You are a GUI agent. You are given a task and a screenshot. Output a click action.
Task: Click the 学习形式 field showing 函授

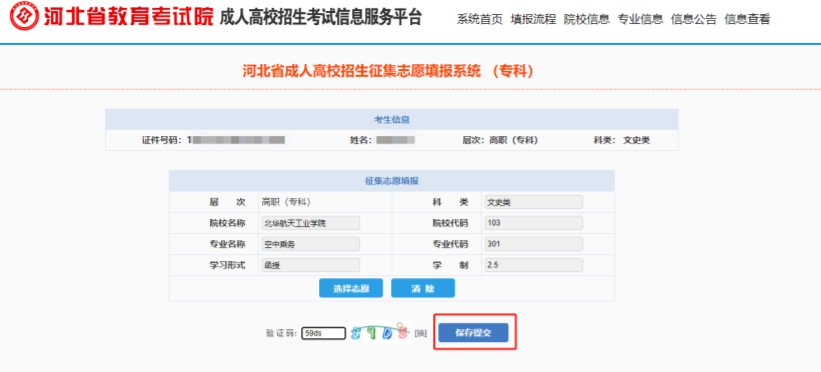310,265
